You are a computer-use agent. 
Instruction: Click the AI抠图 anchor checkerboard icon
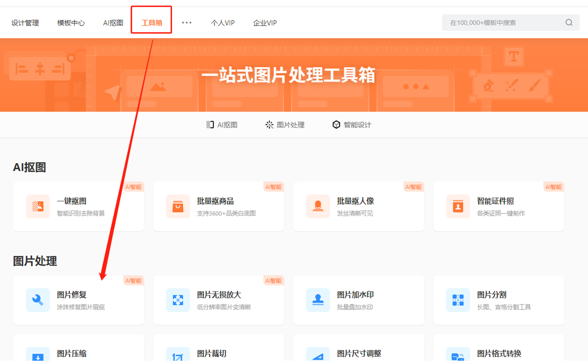(210, 124)
